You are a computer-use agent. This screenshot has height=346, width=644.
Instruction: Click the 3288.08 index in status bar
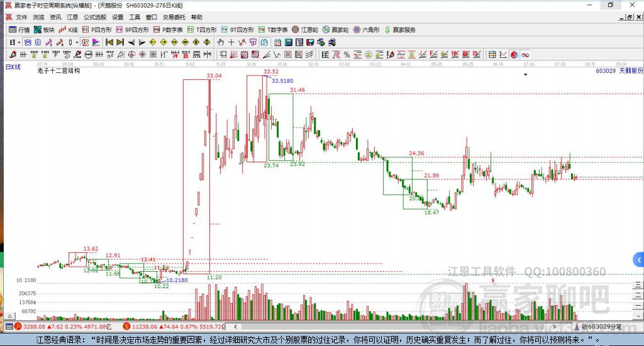coord(34,326)
